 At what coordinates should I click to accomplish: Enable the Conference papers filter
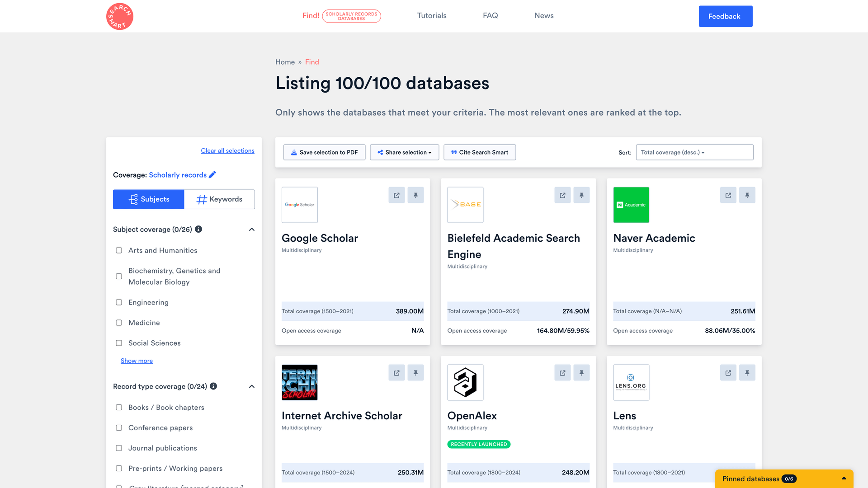click(118, 427)
